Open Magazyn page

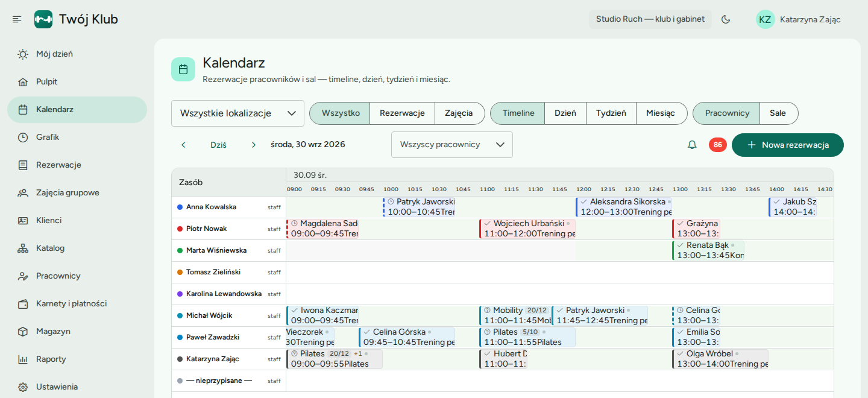(x=77, y=332)
